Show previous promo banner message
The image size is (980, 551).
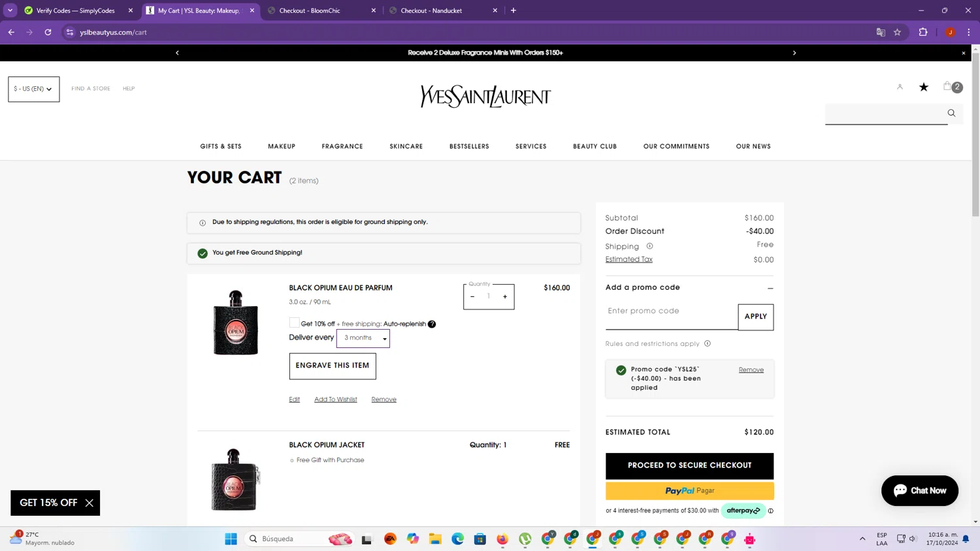[177, 53]
